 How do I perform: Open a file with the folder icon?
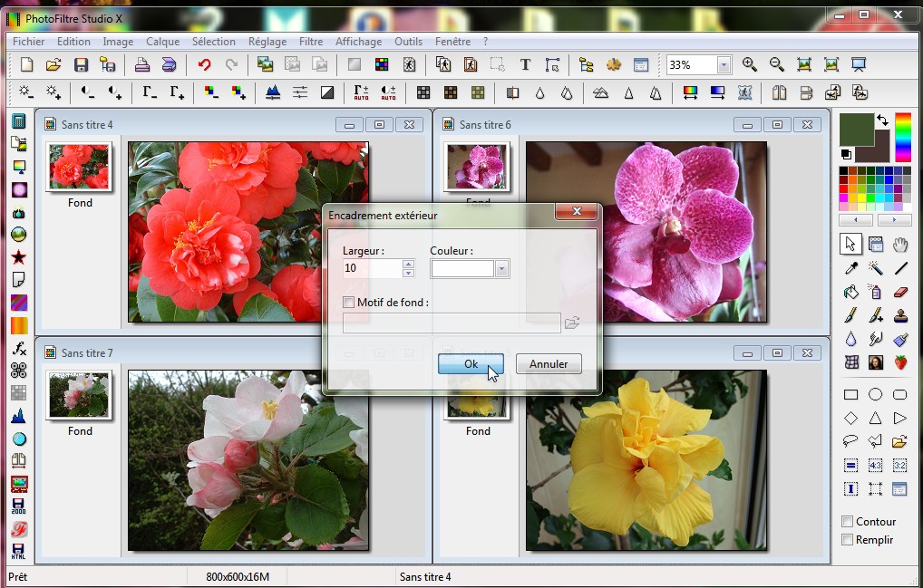[x=53, y=64]
